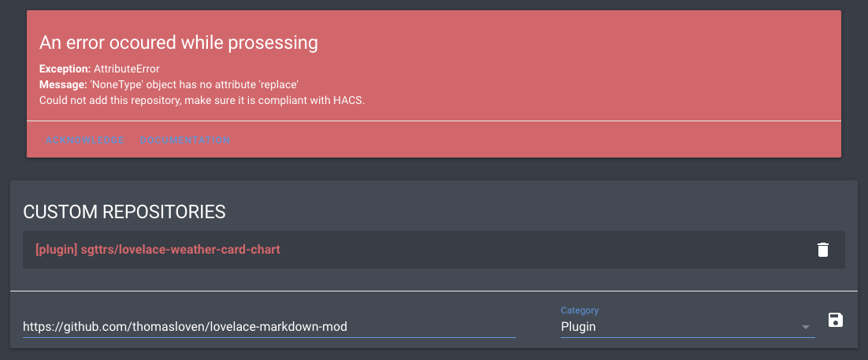Click the bold 'Exception:' label
Viewport: 868px width, 360px height.
point(65,69)
